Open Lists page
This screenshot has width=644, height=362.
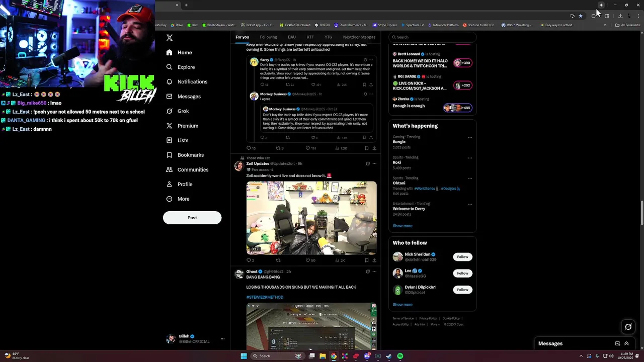point(177,140)
